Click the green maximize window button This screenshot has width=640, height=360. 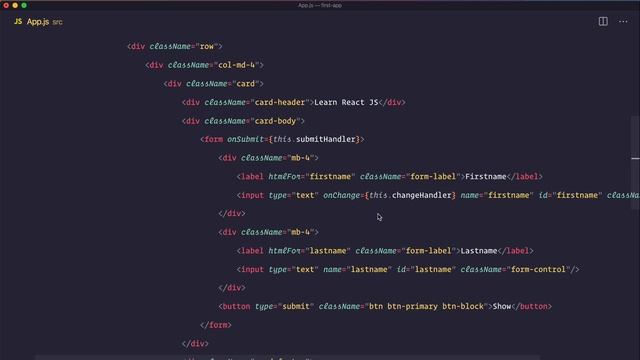click(x=24, y=5)
